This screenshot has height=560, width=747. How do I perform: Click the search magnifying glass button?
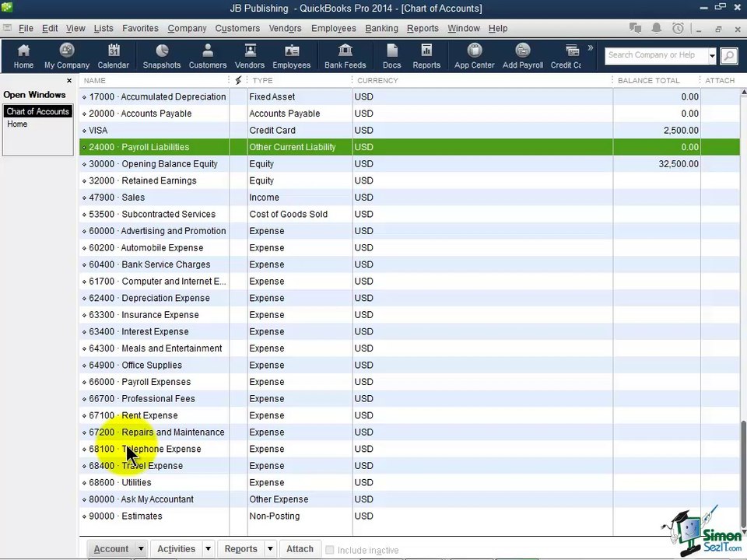click(728, 56)
